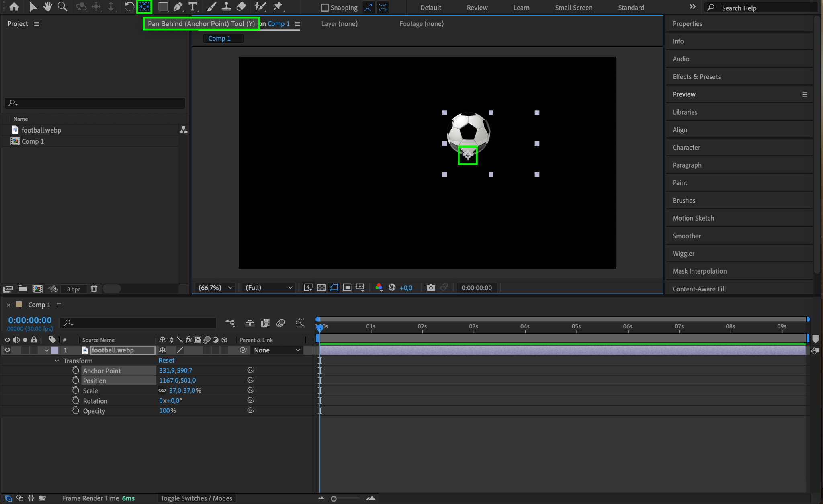Activate the Rectangle shape tool

point(163,6)
